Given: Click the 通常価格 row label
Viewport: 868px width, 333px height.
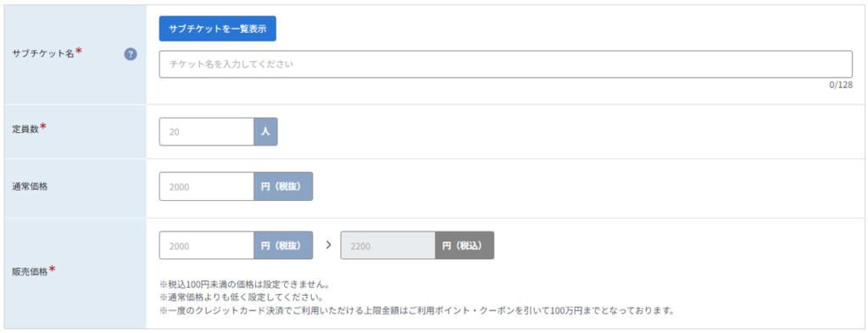Looking at the screenshot, I should (30, 186).
